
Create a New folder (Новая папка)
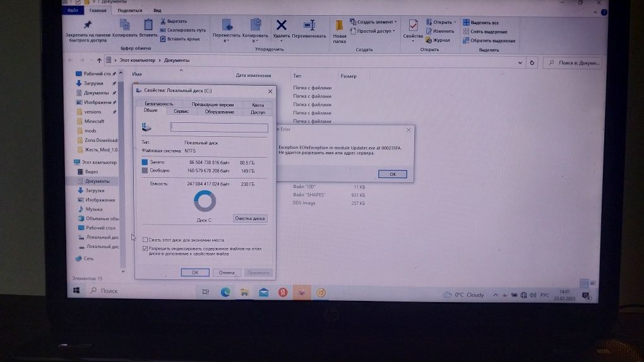339,31
